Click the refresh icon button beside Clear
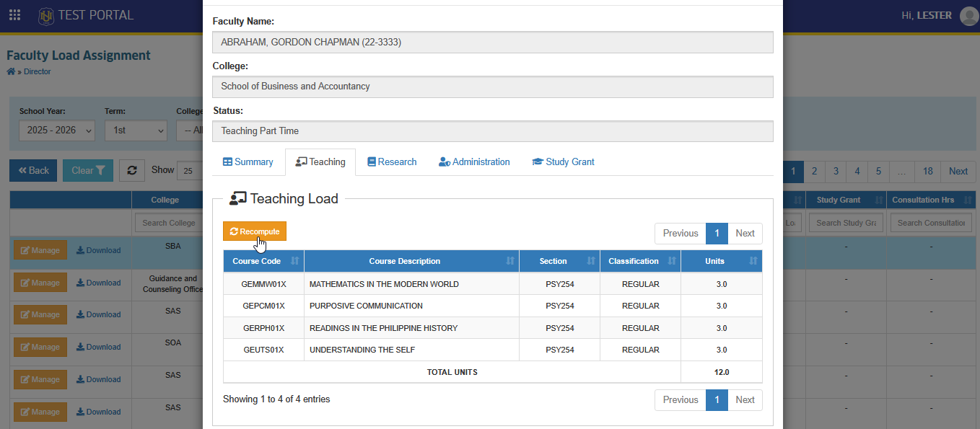This screenshot has width=980, height=429. [x=132, y=170]
